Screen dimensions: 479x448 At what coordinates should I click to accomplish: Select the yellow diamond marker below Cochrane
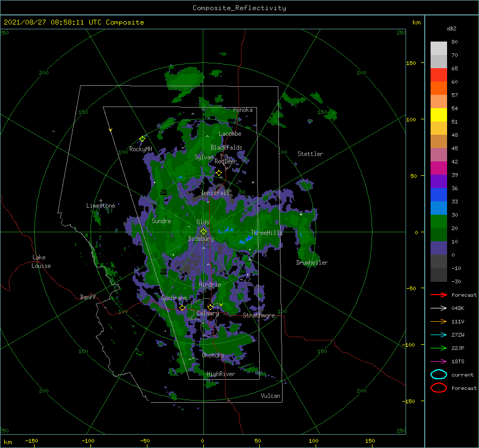(x=182, y=308)
